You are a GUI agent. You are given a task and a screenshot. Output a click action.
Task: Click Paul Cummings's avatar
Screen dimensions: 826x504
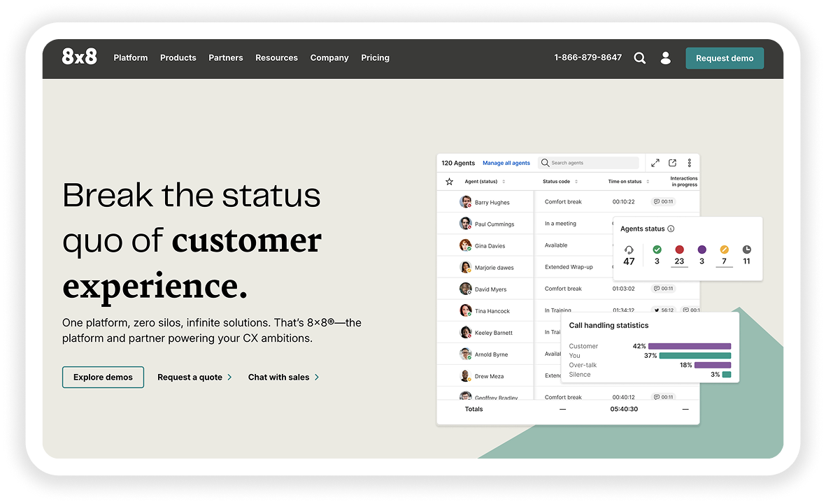click(465, 223)
